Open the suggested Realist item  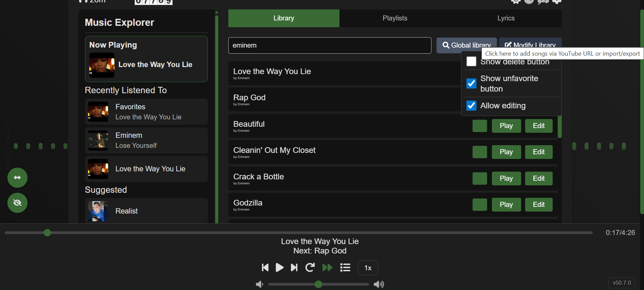pos(146,211)
